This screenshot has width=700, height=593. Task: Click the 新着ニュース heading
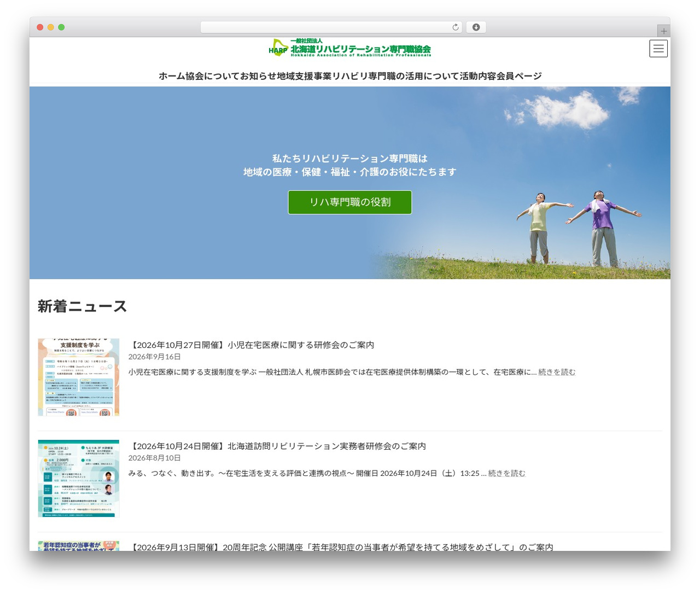82,306
